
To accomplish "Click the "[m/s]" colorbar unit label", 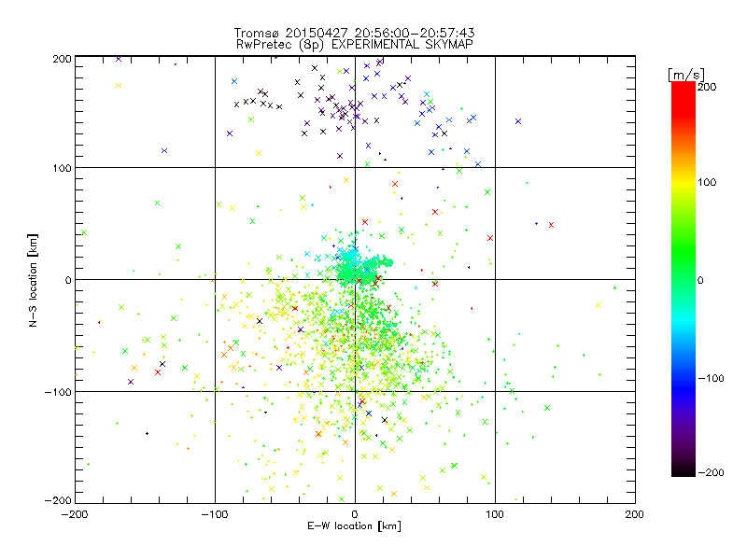I will tap(686, 75).
